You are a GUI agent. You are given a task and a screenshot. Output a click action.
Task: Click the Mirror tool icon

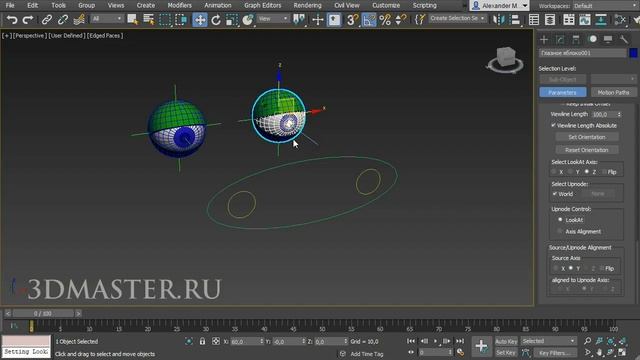[x=499, y=20]
